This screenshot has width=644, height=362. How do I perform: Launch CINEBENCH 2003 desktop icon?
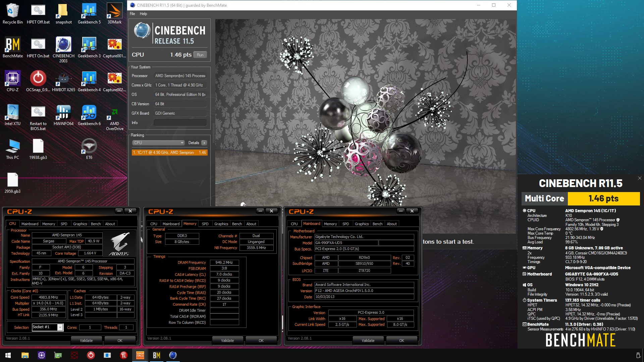[x=63, y=50]
